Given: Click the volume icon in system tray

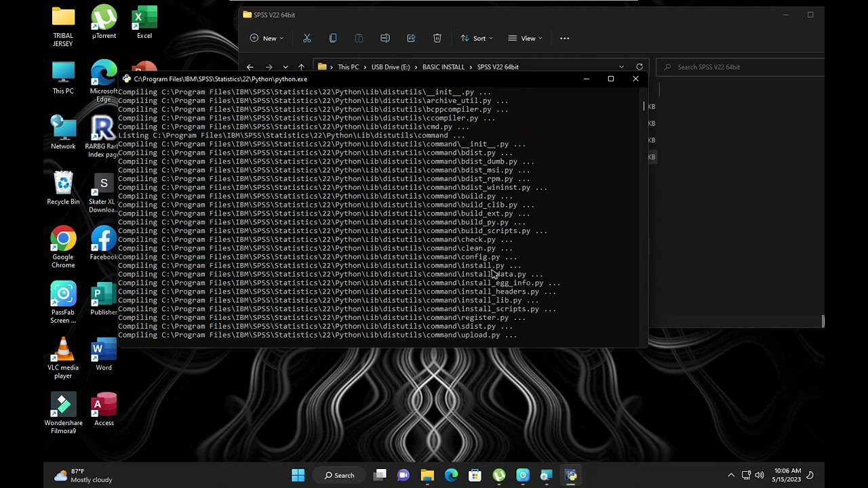Looking at the screenshot, I should (x=759, y=475).
